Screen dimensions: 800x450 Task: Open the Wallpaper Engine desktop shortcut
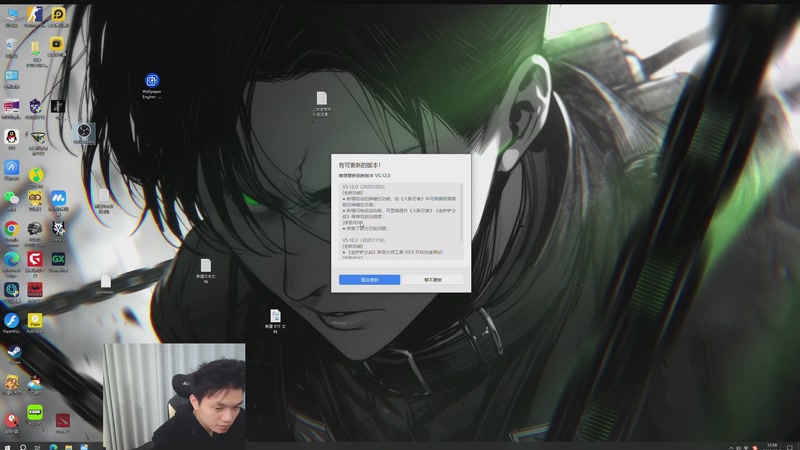[152, 86]
